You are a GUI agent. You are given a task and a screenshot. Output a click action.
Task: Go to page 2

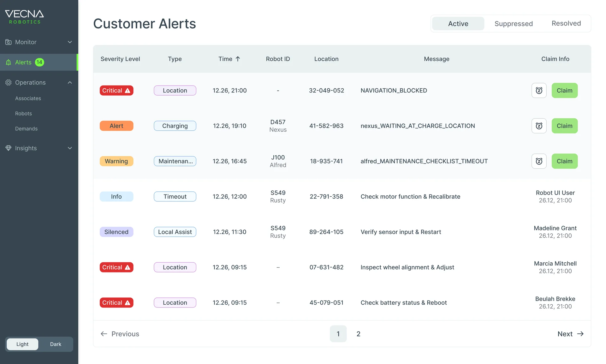[358, 334]
